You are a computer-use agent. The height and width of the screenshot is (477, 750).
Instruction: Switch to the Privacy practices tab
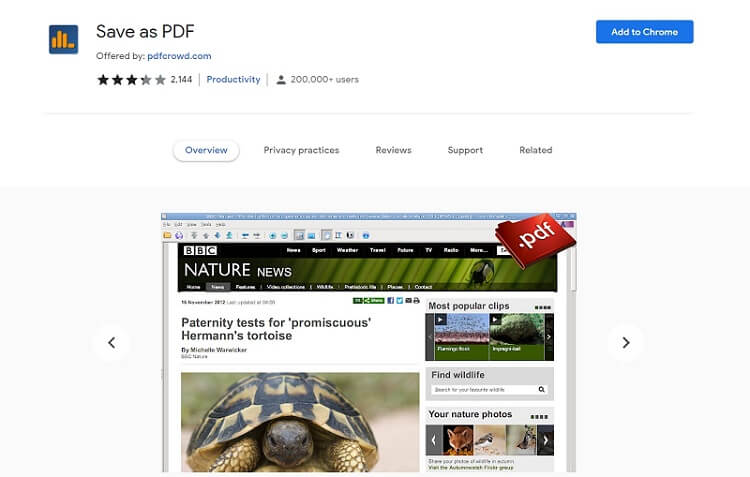tap(301, 150)
